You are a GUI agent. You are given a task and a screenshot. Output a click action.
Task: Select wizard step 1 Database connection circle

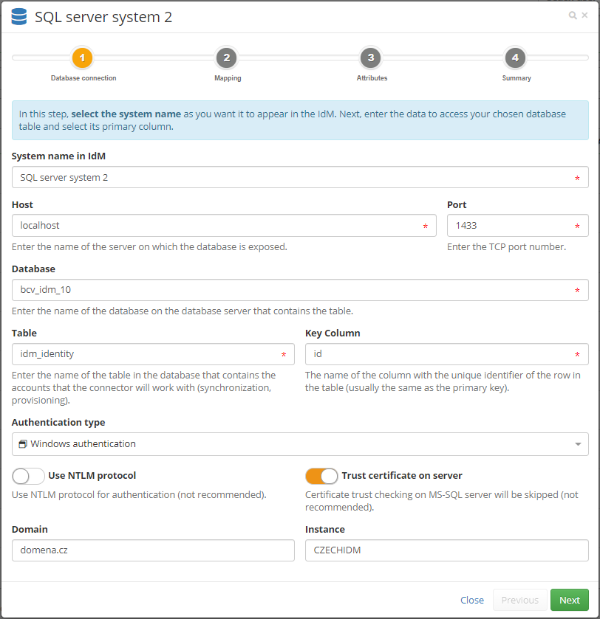[x=82, y=58]
